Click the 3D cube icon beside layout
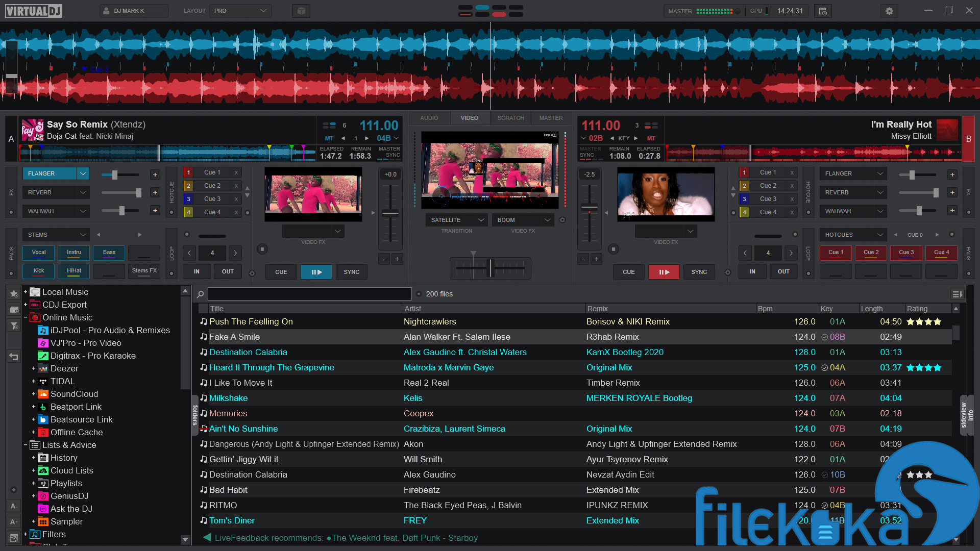 tap(301, 11)
